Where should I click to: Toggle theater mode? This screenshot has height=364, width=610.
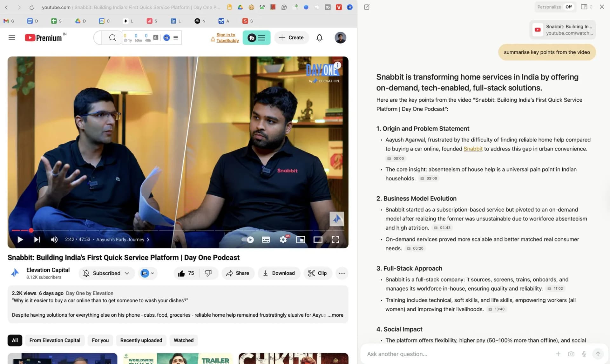tap(318, 239)
